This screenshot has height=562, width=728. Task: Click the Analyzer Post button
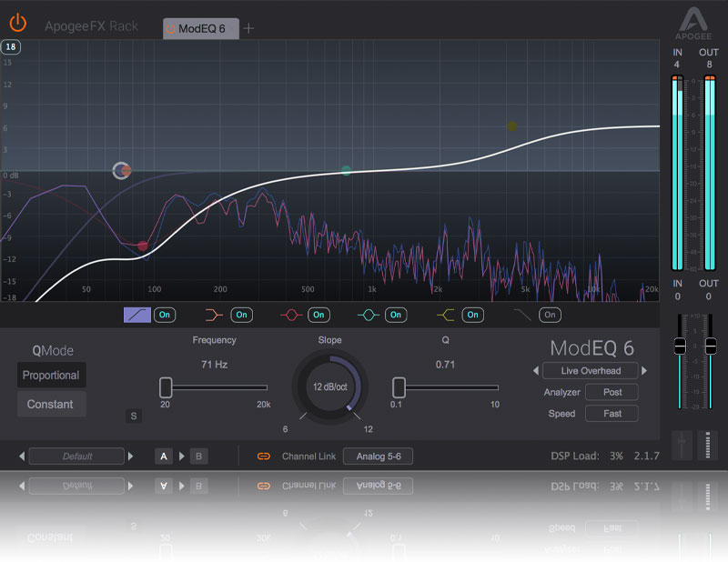612,392
